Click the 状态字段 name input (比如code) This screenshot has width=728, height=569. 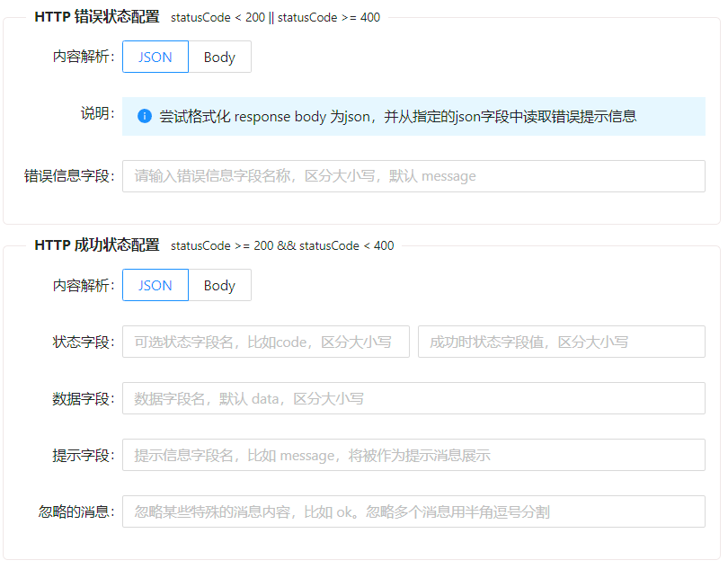tap(265, 342)
